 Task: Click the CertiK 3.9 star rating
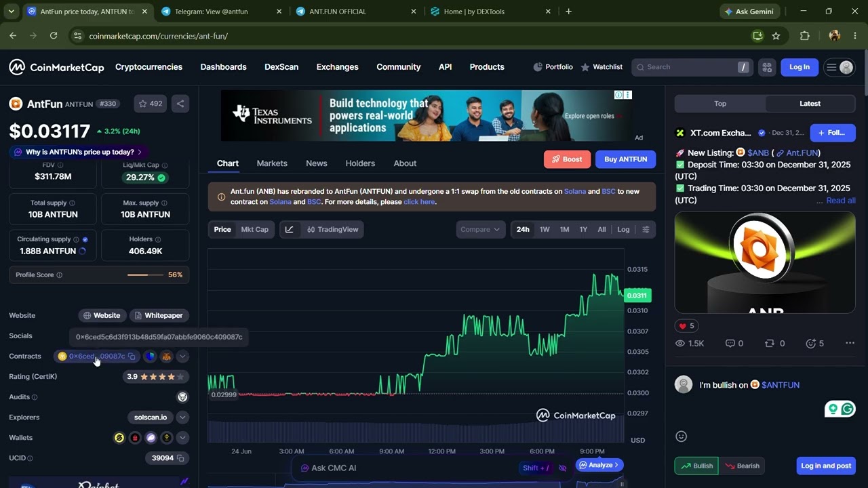tap(155, 377)
